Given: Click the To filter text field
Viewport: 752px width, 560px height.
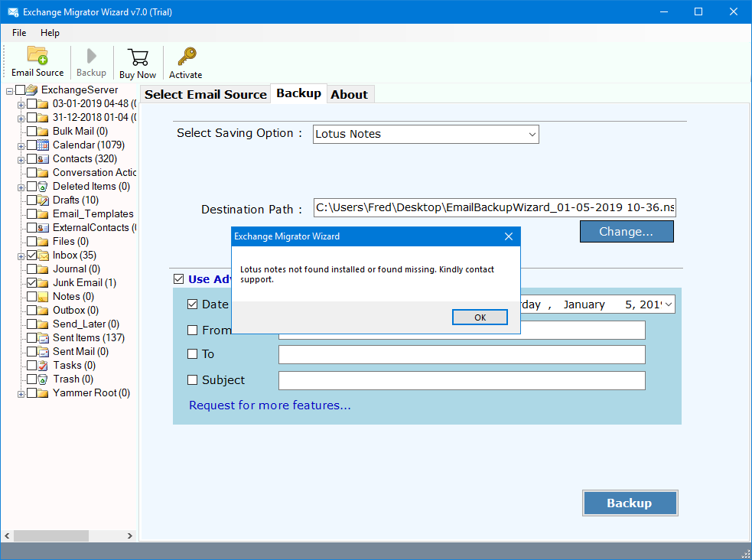Looking at the screenshot, I should point(462,354).
